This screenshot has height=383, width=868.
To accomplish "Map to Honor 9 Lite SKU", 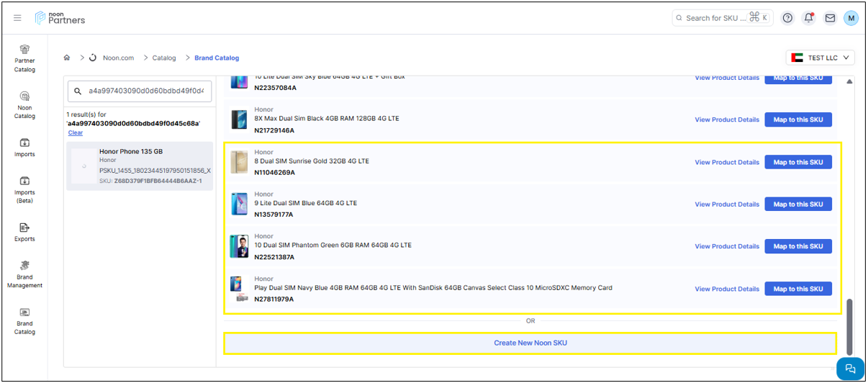I will [x=797, y=204].
